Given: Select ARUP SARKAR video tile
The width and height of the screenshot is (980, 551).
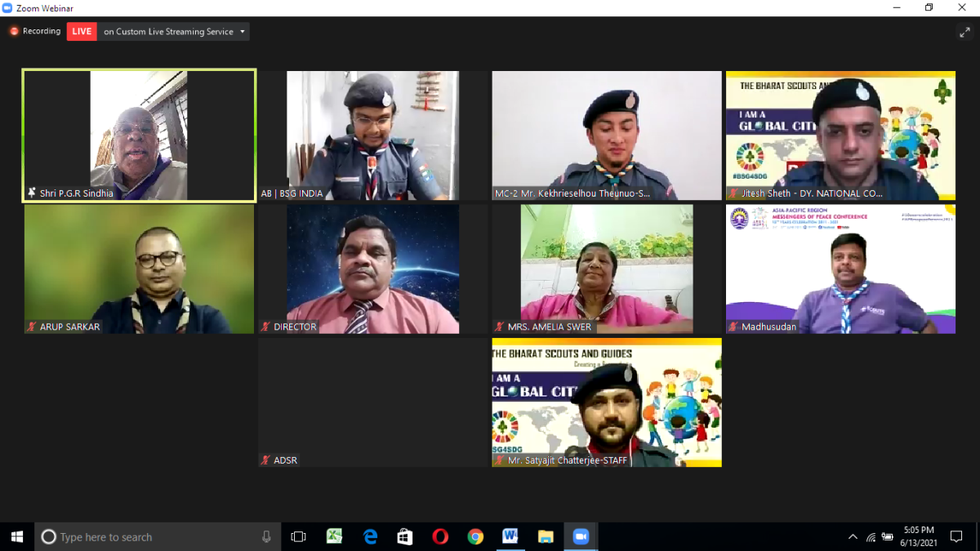Looking at the screenshot, I should (139, 269).
